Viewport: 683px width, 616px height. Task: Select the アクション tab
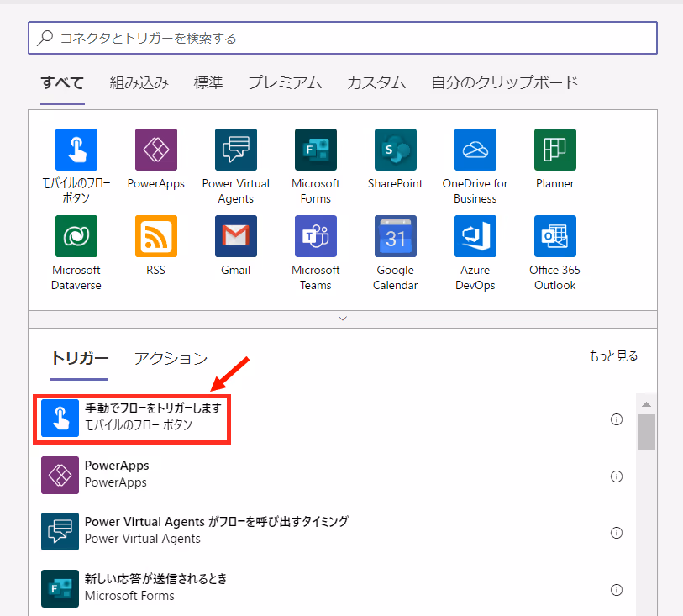point(171,359)
